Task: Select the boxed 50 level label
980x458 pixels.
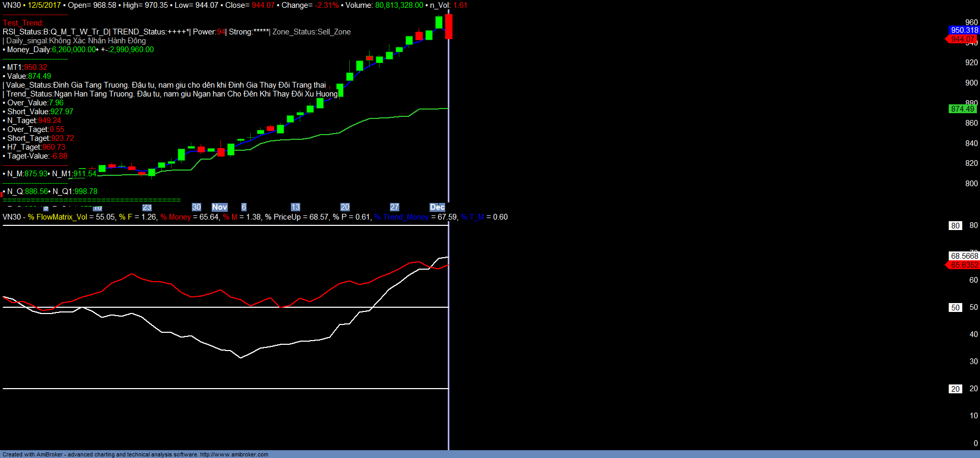Action: (955, 308)
